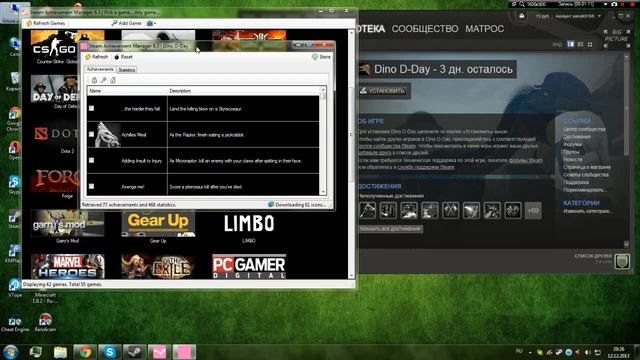Tick the '...the harder they fall' achievement checkbox
This screenshot has width=640, height=360.
point(91,108)
